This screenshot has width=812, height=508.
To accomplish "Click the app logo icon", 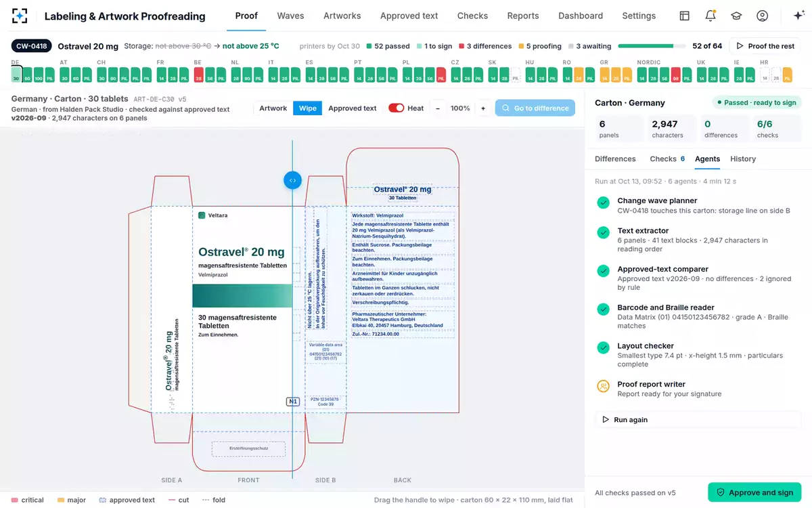I will point(20,16).
